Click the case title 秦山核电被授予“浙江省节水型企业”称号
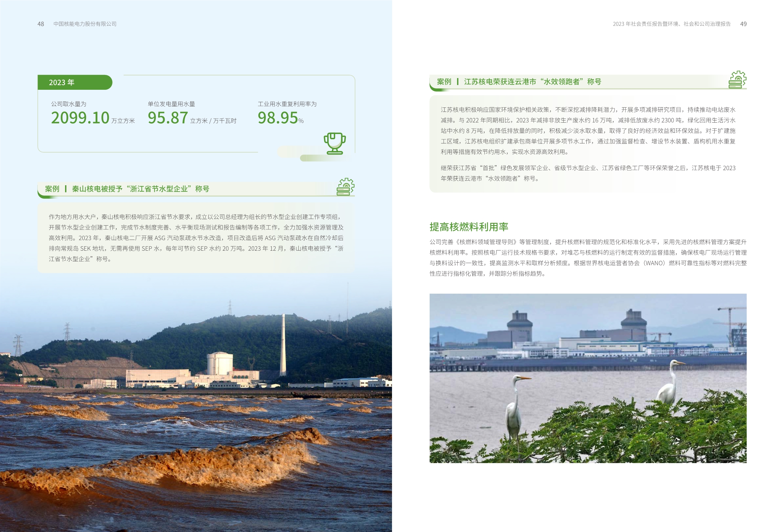This screenshot has width=784, height=532. [x=141, y=189]
